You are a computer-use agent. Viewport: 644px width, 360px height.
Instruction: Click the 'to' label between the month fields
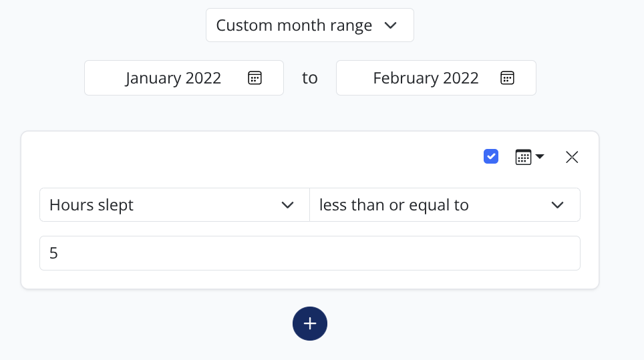[x=309, y=77]
